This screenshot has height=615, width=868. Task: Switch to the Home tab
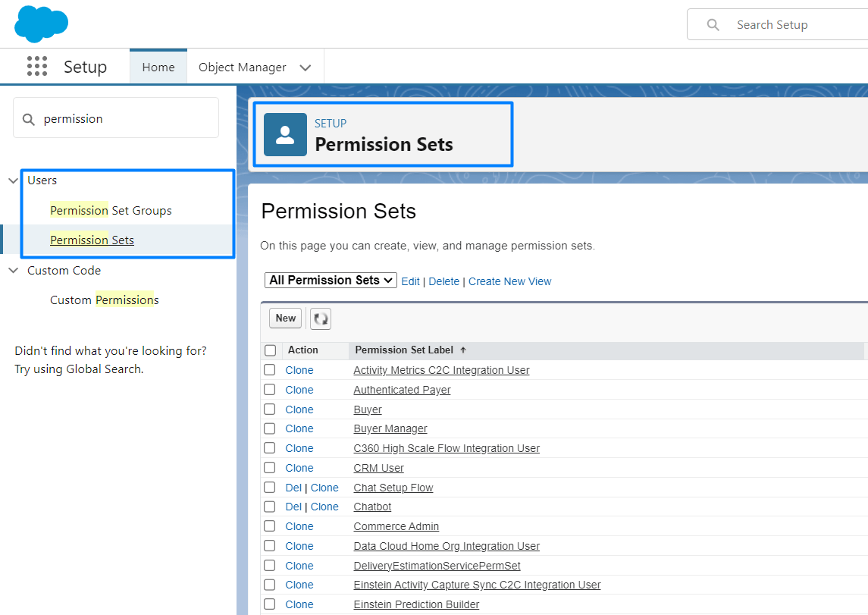click(158, 67)
